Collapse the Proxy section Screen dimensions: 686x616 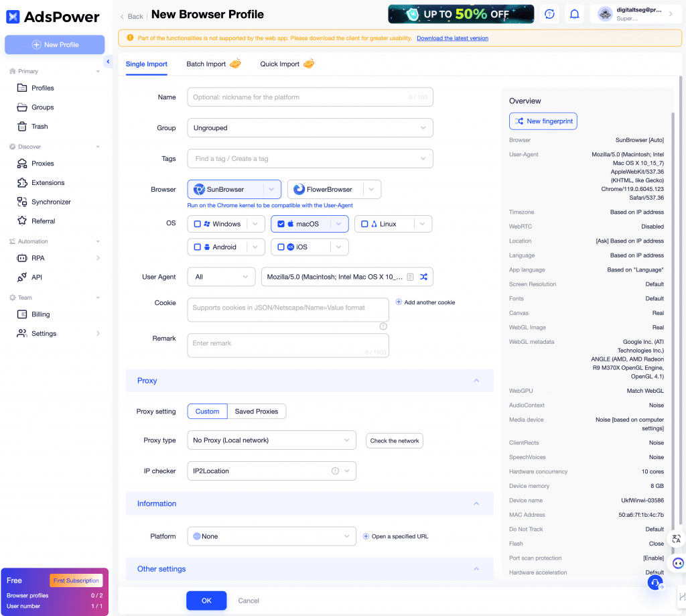click(x=476, y=381)
